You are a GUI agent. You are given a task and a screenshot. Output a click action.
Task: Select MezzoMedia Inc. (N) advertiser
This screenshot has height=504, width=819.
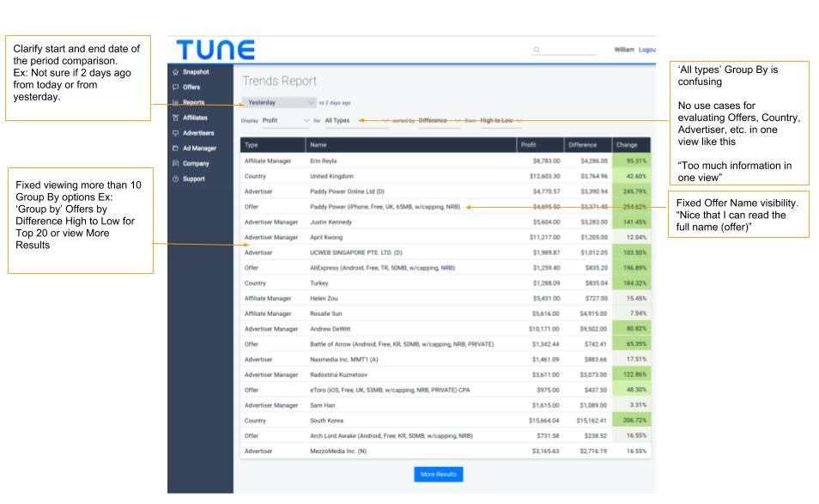point(338,452)
